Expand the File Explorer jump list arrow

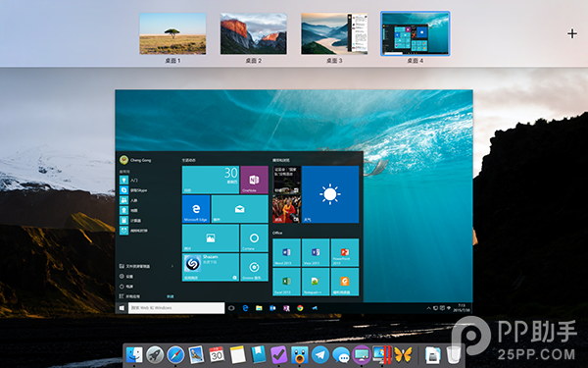(x=172, y=266)
